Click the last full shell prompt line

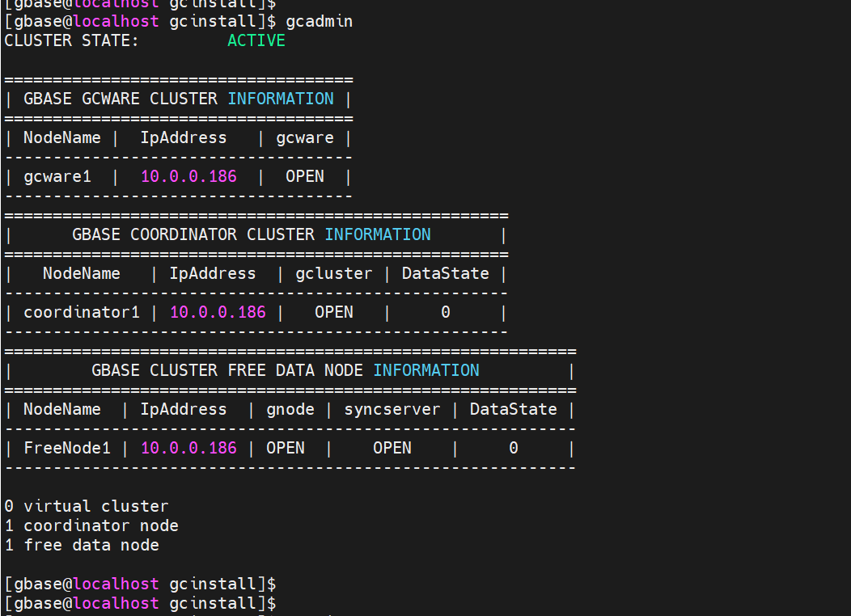pos(141,604)
